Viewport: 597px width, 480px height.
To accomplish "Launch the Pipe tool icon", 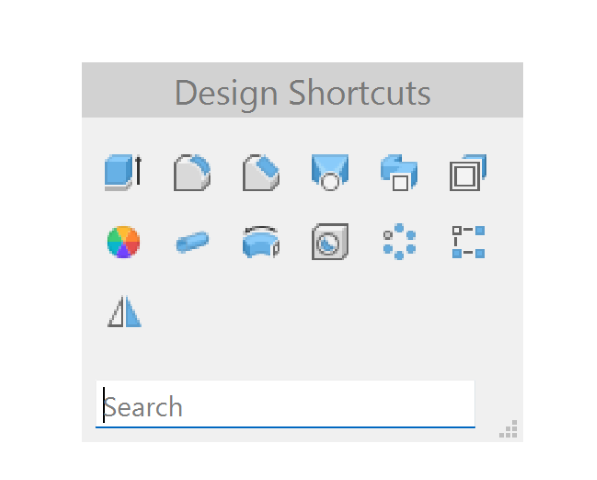I will pos(192,242).
